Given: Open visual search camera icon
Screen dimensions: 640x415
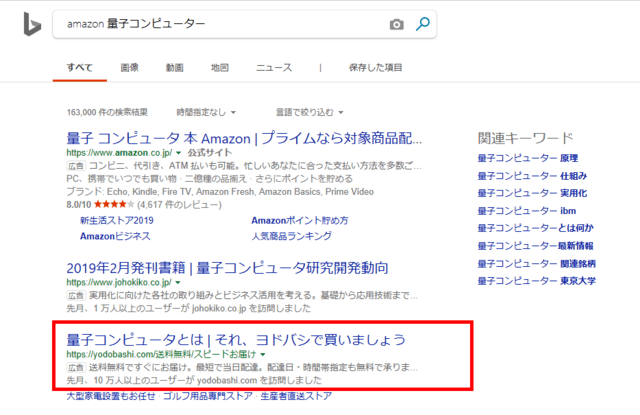Looking at the screenshot, I should [396, 24].
